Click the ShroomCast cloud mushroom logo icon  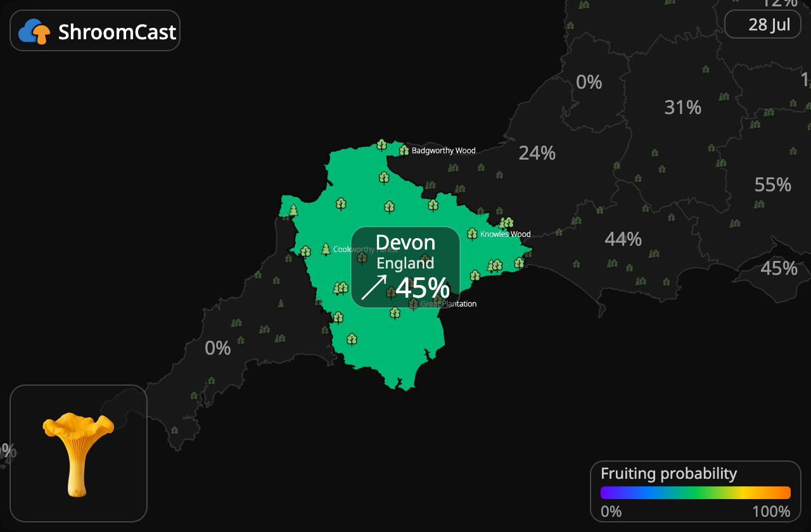pos(35,31)
